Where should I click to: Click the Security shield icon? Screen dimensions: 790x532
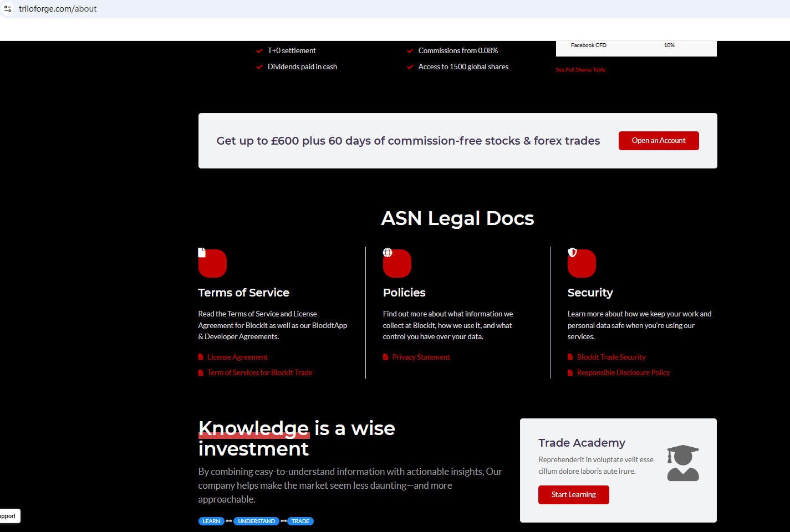(x=572, y=253)
